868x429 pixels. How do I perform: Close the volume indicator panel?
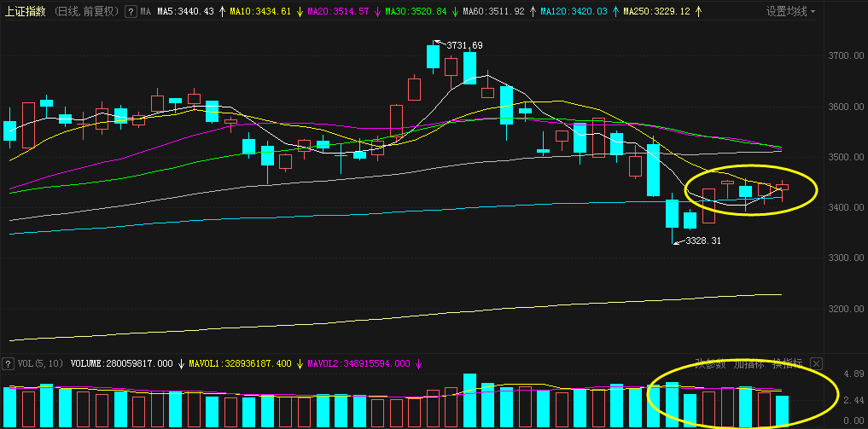pos(817,363)
